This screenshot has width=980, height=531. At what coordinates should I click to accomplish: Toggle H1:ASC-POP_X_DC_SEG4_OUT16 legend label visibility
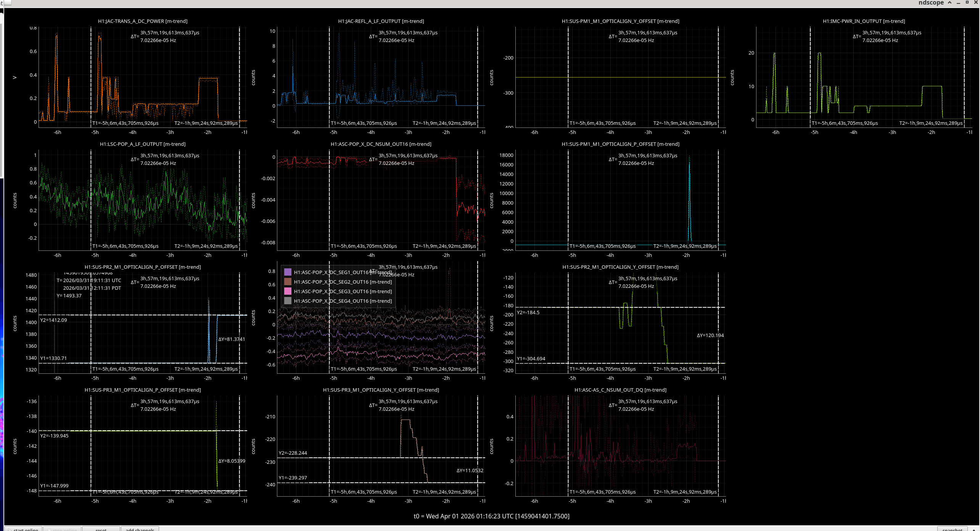click(343, 301)
